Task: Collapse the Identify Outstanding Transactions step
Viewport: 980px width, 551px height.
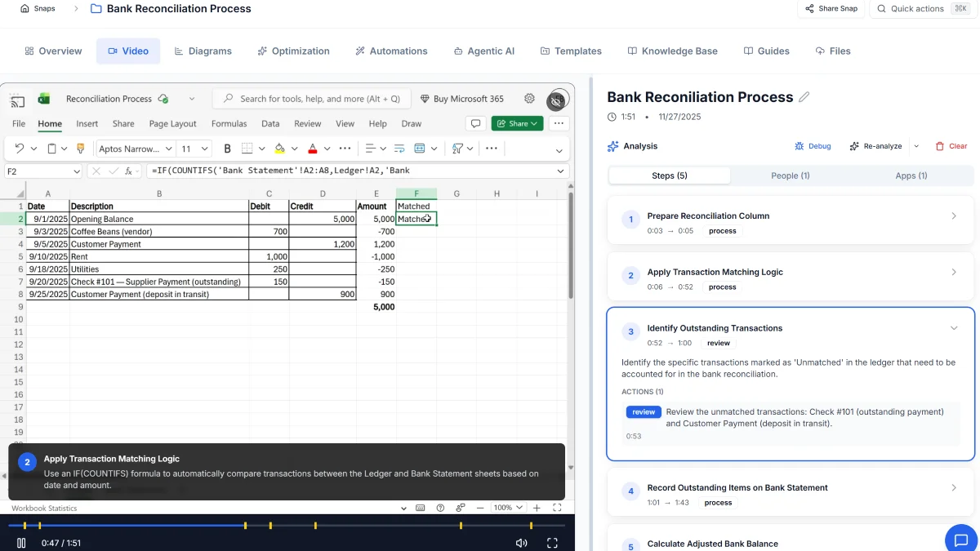Action: coord(954,328)
